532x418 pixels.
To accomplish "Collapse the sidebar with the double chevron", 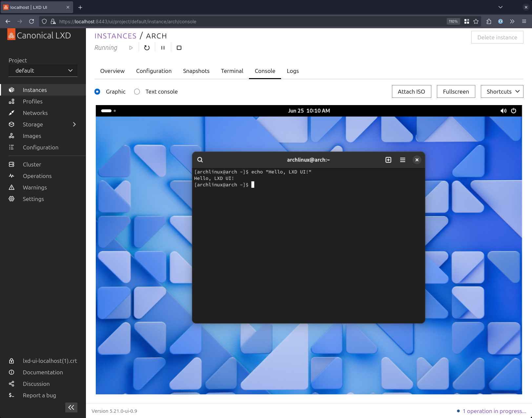I will point(71,407).
